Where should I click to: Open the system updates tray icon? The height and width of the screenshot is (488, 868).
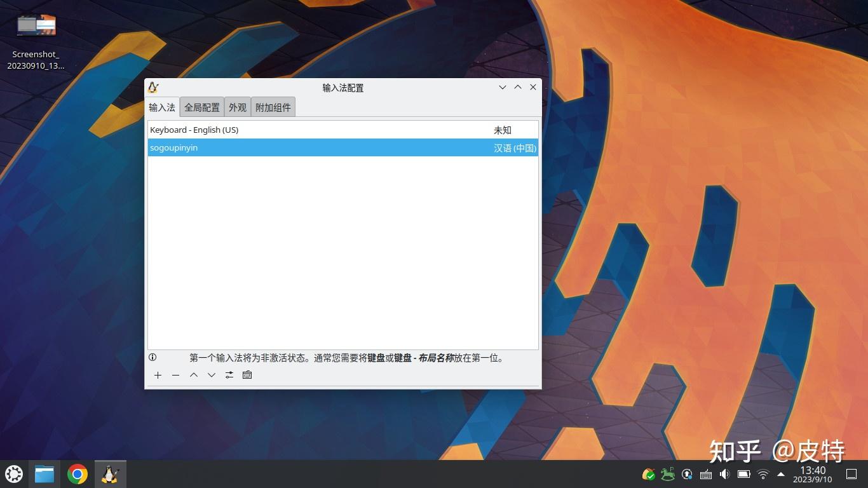click(x=687, y=474)
